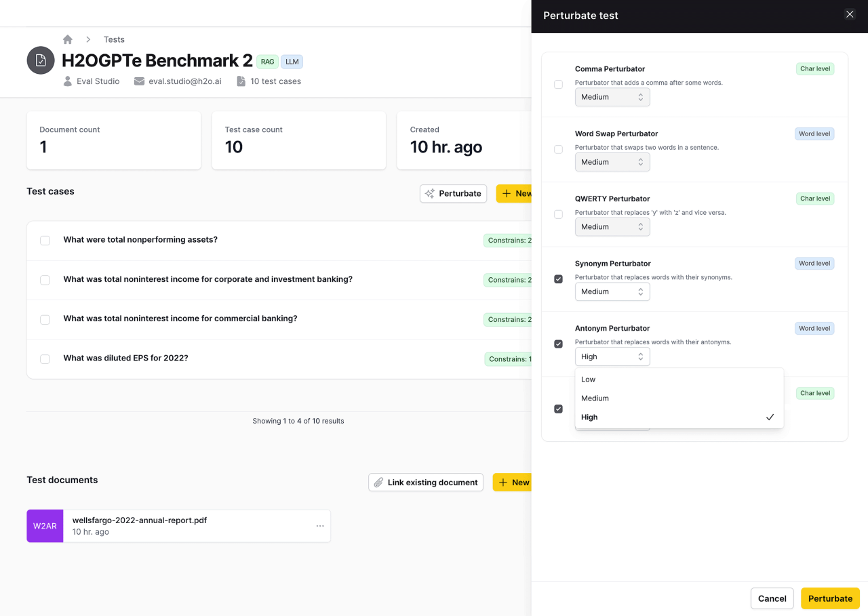Enable the Comma Perturbator checkbox
The width and height of the screenshot is (868, 616).
[x=559, y=85]
